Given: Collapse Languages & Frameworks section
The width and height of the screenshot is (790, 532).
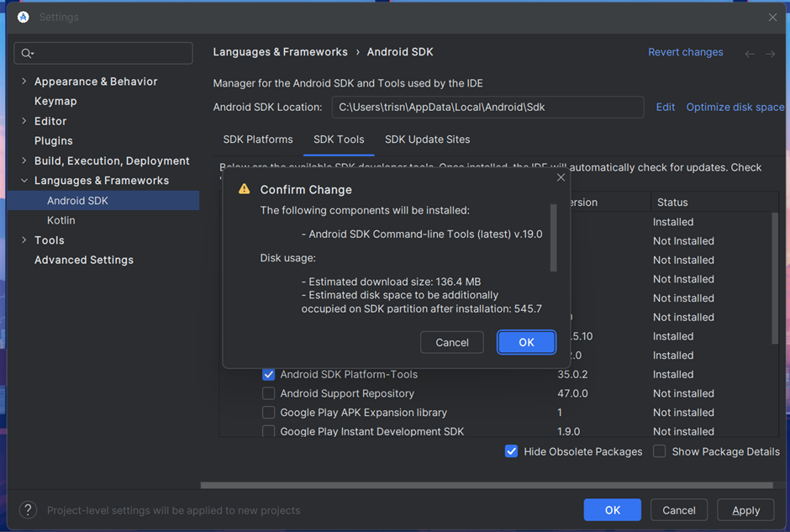Looking at the screenshot, I should coord(24,181).
